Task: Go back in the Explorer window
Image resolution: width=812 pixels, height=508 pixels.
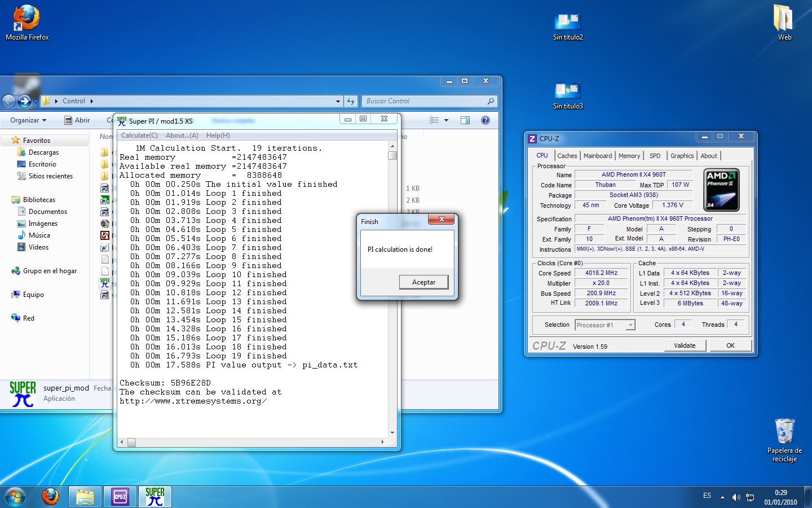Action: click(x=9, y=101)
